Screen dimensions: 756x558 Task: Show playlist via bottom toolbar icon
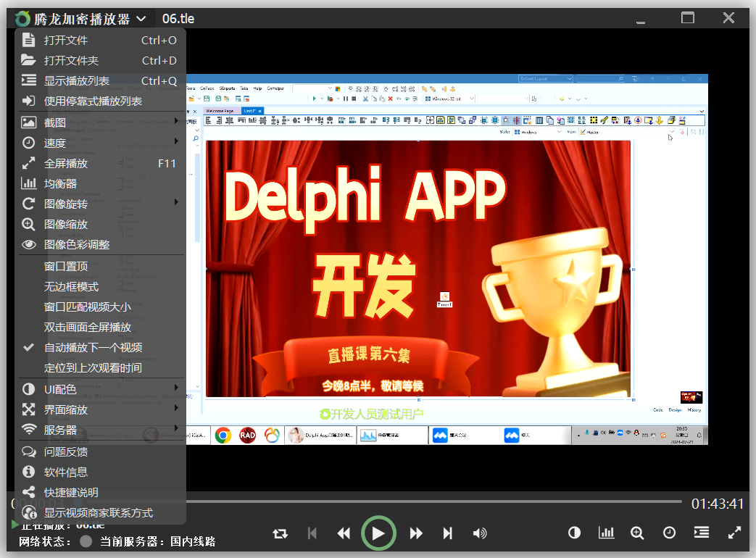point(702,532)
